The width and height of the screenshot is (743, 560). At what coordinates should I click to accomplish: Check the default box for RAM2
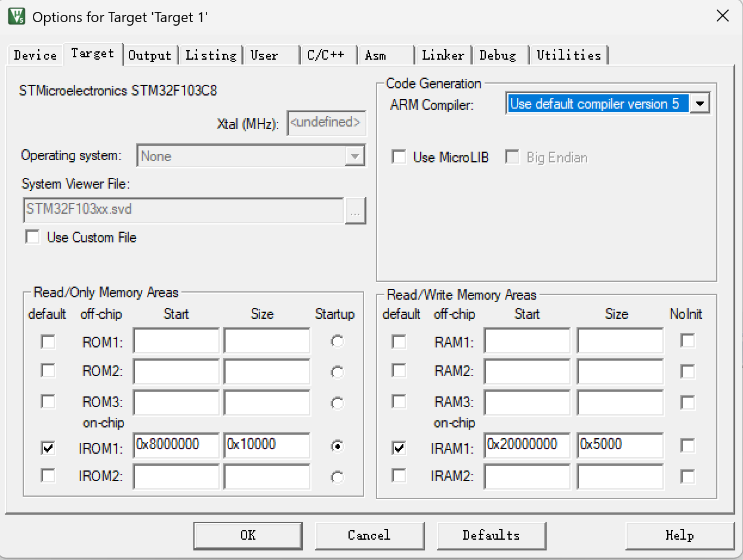click(x=399, y=371)
